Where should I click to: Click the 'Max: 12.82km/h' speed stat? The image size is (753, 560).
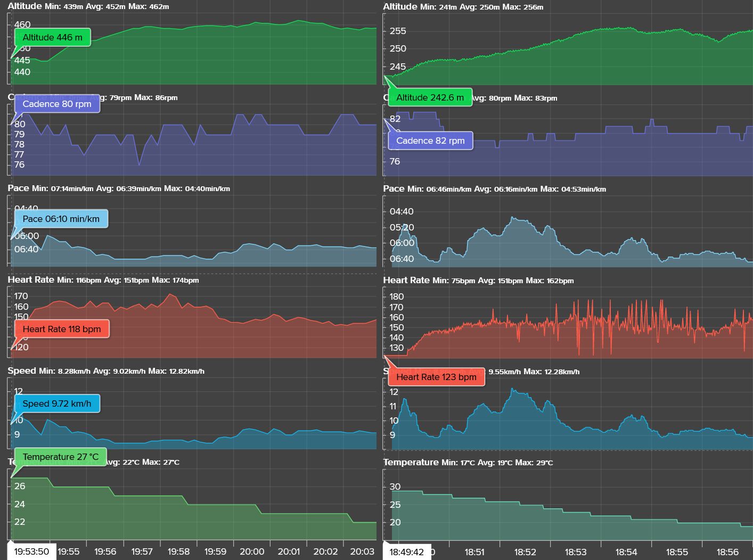point(176,371)
